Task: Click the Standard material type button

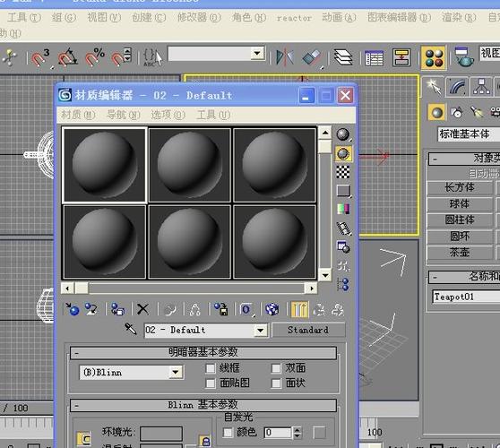Action: point(308,330)
